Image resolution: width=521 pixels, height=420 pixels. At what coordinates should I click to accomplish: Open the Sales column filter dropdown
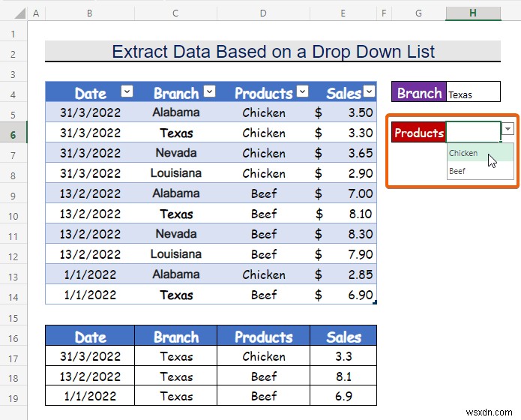pyautogui.click(x=369, y=91)
